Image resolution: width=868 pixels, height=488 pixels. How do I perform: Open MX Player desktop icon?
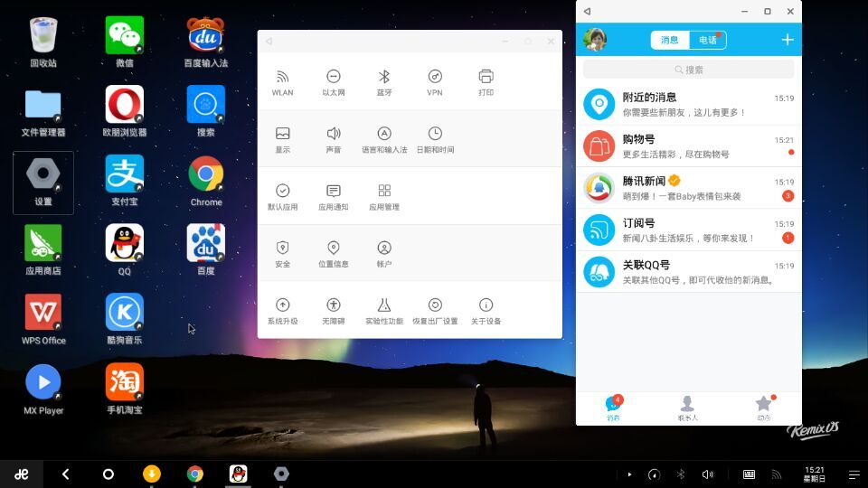click(43, 389)
